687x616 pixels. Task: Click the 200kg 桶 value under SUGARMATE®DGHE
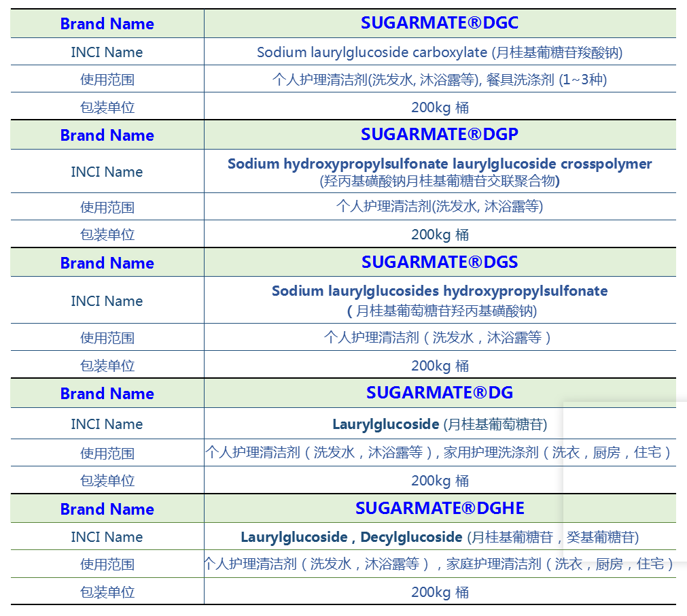[x=440, y=592]
